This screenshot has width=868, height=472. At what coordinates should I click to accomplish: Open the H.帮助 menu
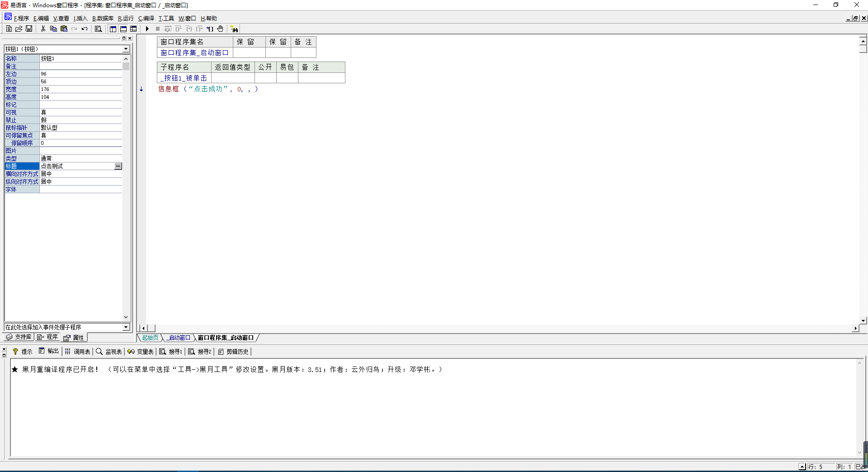209,19
